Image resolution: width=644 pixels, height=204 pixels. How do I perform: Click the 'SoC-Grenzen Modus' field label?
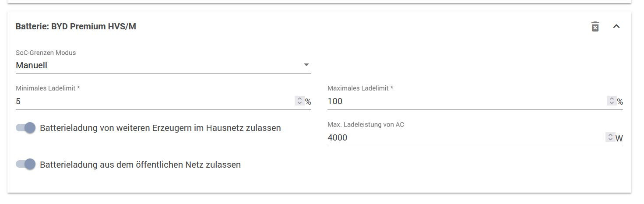pos(46,53)
